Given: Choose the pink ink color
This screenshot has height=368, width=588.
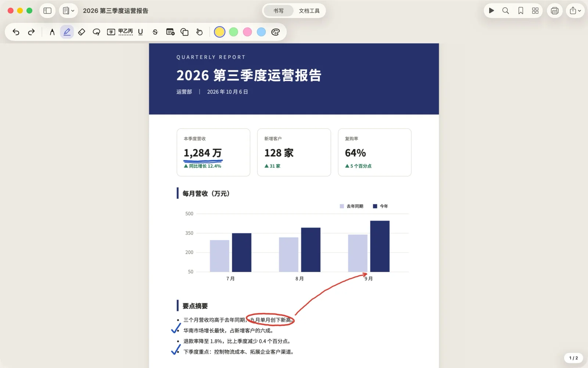Looking at the screenshot, I should [x=247, y=32].
